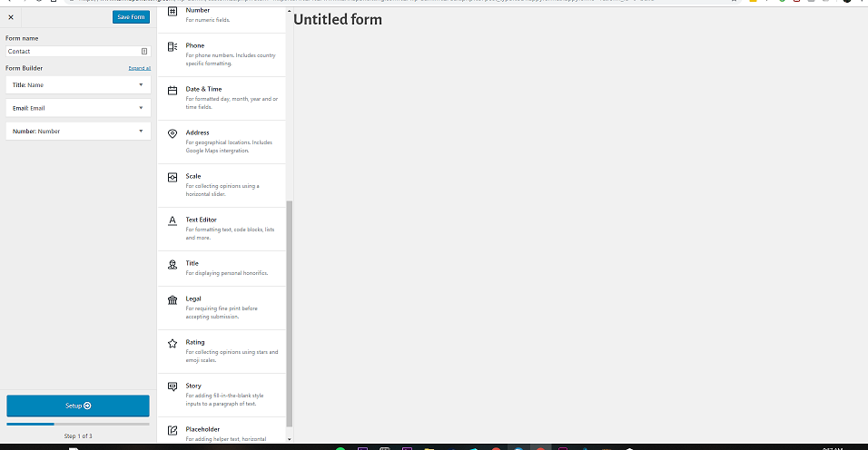This screenshot has width=868, height=450.
Task: Click the Number: Number row label
Action: (x=36, y=132)
